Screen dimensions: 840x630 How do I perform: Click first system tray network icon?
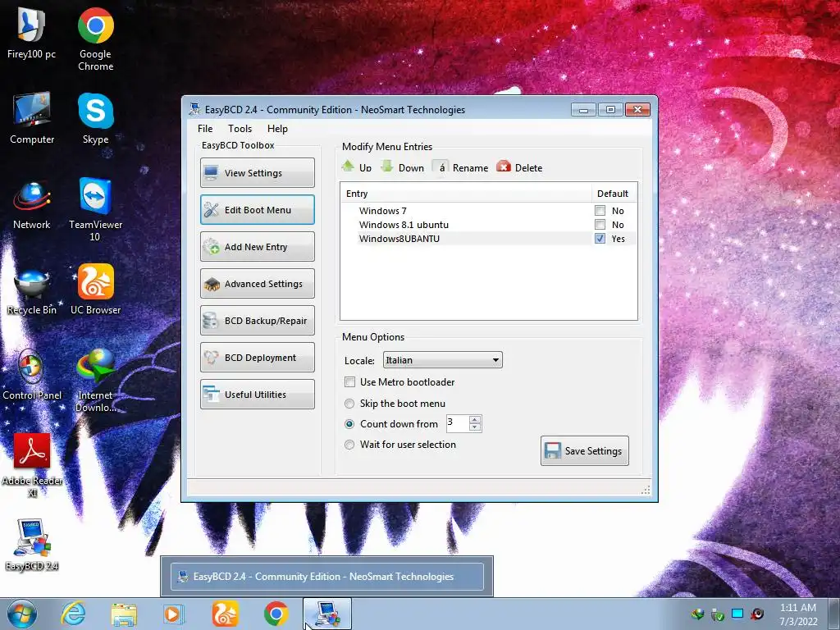[x=697, y=614]
